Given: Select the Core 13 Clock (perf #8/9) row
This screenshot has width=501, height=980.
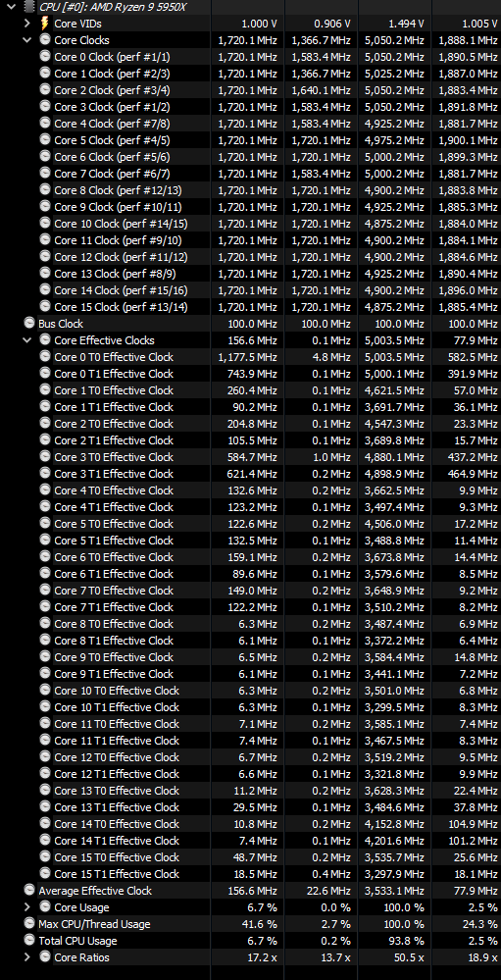Looking at the screenshot, I should 251,273.
